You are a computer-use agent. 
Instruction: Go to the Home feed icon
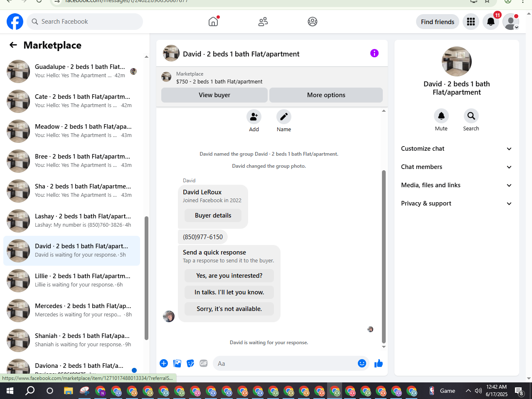click(x=213, y=22)
